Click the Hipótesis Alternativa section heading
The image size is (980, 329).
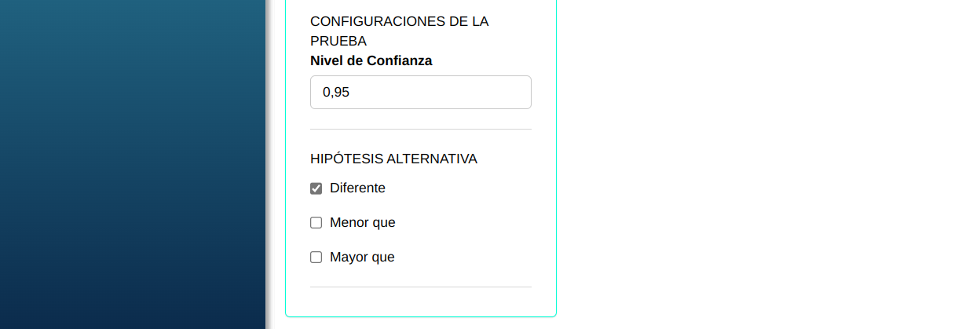pos(393,159)
